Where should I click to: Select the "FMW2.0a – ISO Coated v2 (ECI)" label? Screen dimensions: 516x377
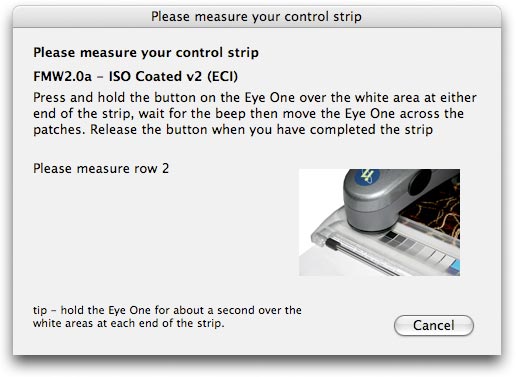(x=135, y=76)
